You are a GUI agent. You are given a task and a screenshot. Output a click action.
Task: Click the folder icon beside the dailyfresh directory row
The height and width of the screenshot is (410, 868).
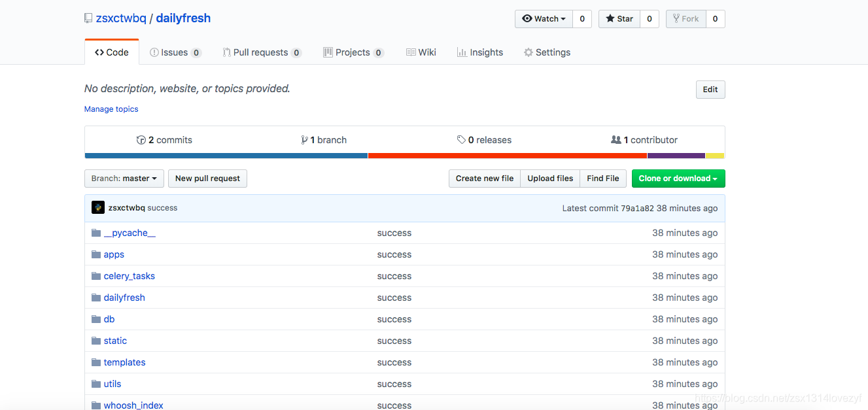click(x=96, y=298)
